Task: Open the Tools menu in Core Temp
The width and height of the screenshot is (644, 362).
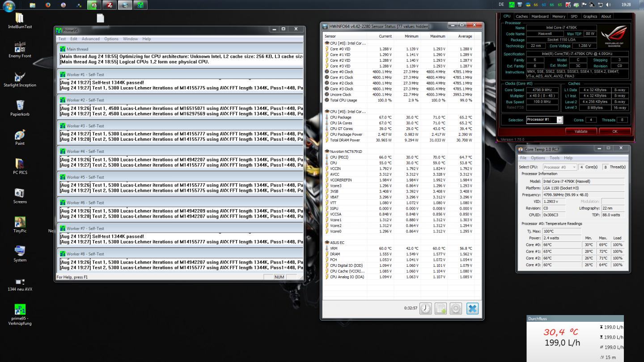Action: [554, 158]
